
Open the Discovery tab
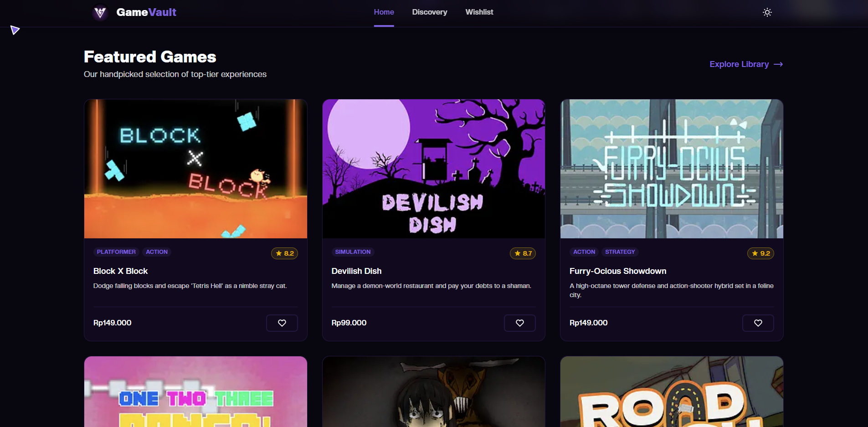pos(430,12)
